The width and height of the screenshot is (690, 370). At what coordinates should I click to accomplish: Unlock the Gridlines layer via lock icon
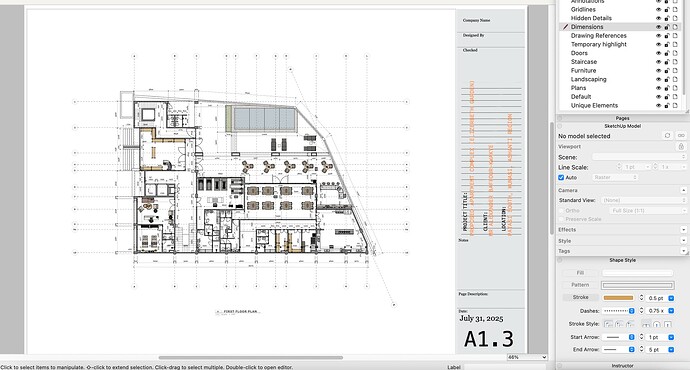[667, 10]
